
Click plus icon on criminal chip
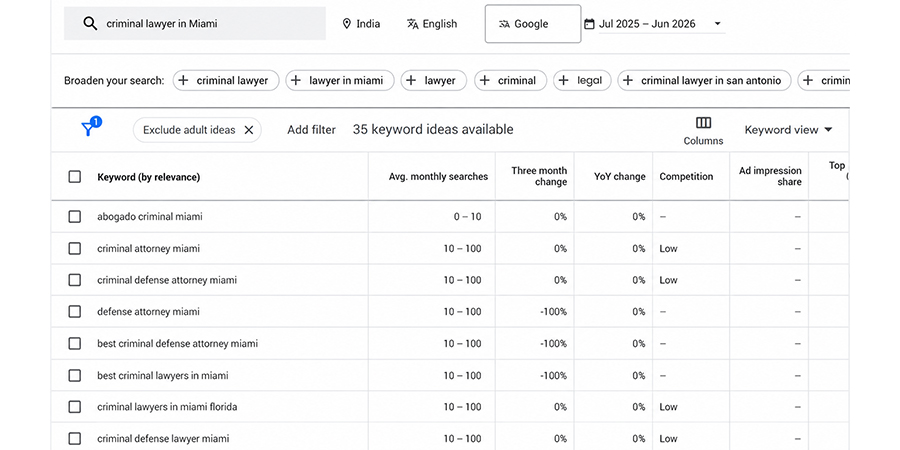click(x=484, y=80)
